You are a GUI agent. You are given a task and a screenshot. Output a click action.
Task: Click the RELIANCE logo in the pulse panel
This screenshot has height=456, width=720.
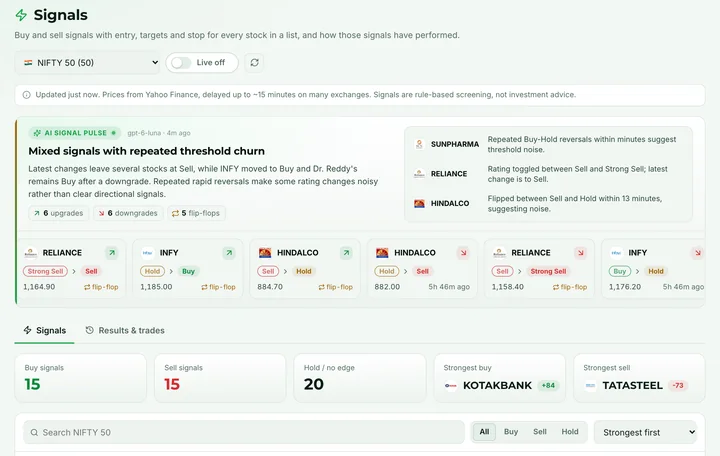point(419,174)
